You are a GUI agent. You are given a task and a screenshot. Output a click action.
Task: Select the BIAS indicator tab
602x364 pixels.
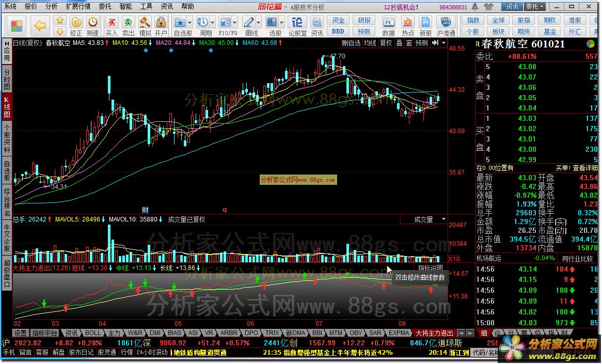pyautogui.click(x=174, y=333)
